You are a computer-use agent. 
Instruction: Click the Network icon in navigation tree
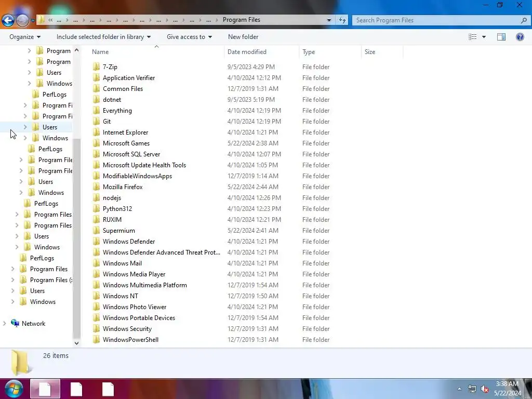[x=15, y=323]
